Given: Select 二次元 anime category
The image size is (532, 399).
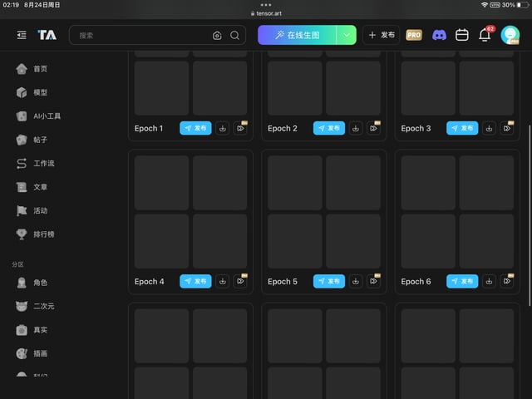Looking at the screenshot, I should tap(36, 306).
